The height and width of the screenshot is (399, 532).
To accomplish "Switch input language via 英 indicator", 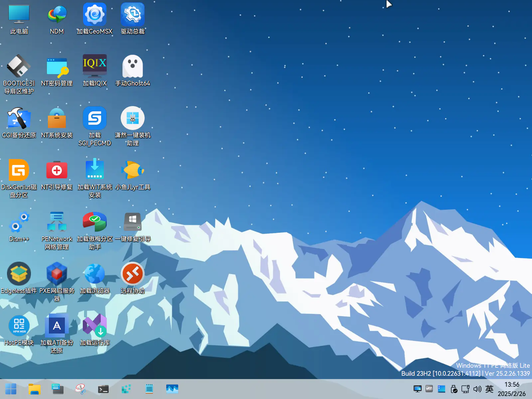I will click(489, 389).
